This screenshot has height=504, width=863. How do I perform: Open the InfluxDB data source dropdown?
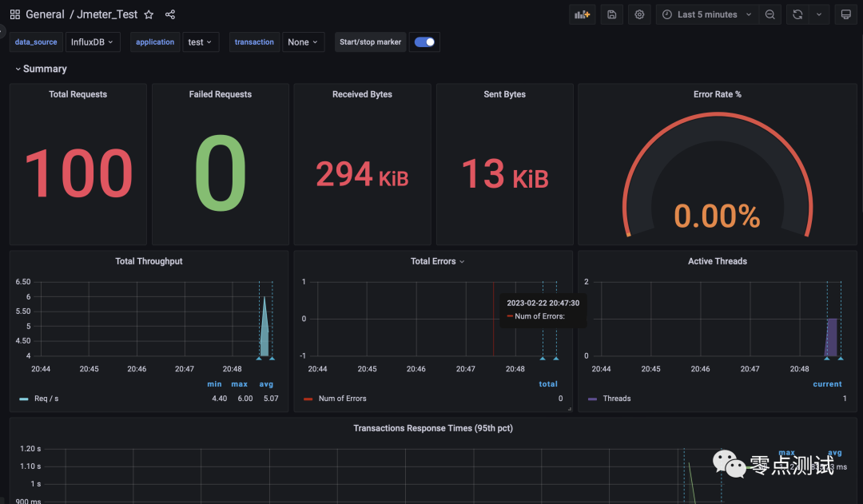tap(93, 42)
